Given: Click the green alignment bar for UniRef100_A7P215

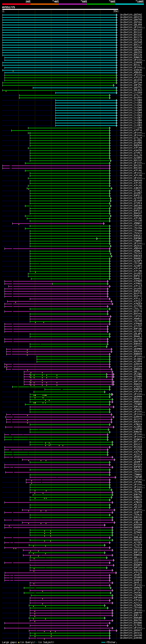Looking at the screenshot, I should click(x=61, y=77).
